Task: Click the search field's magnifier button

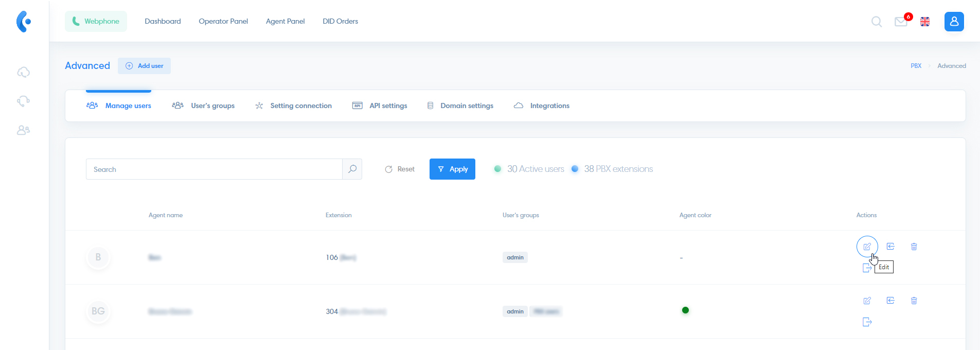Action: tap(352, 169)
